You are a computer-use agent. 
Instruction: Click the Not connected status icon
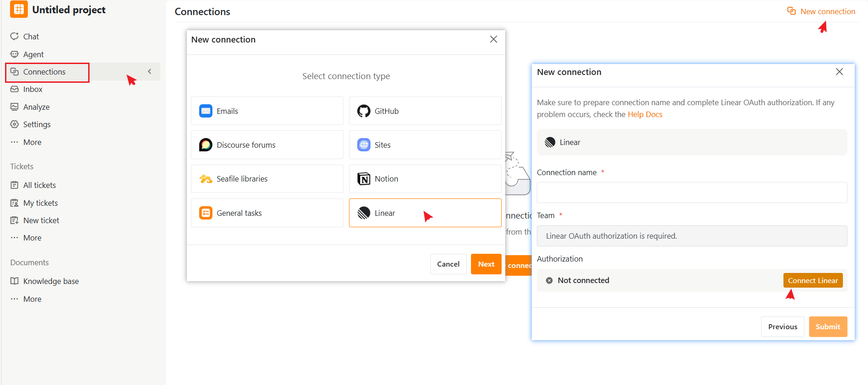(x=549, y=280)
